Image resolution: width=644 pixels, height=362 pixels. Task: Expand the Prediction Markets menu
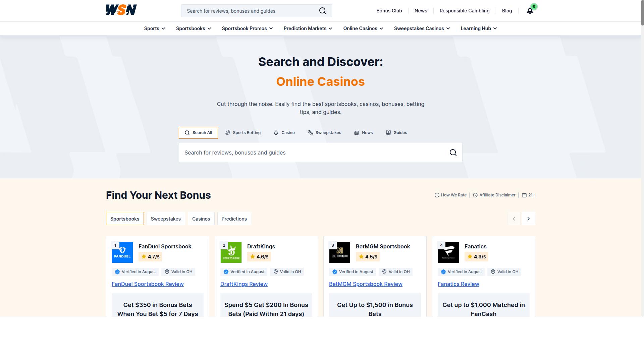click(308, 28)
